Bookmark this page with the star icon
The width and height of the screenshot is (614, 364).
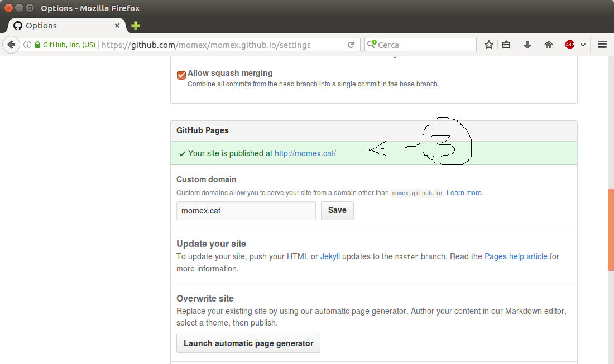click(488, 45)
